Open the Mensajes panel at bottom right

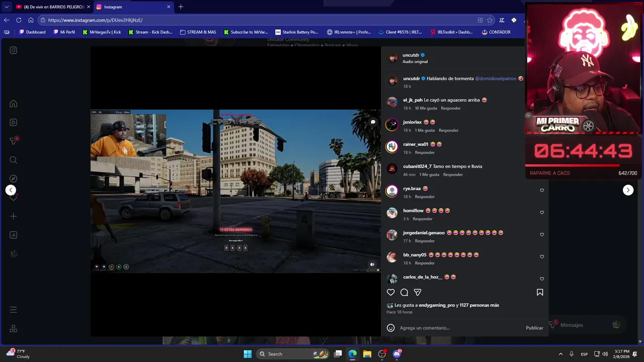[x=586, y=325]
